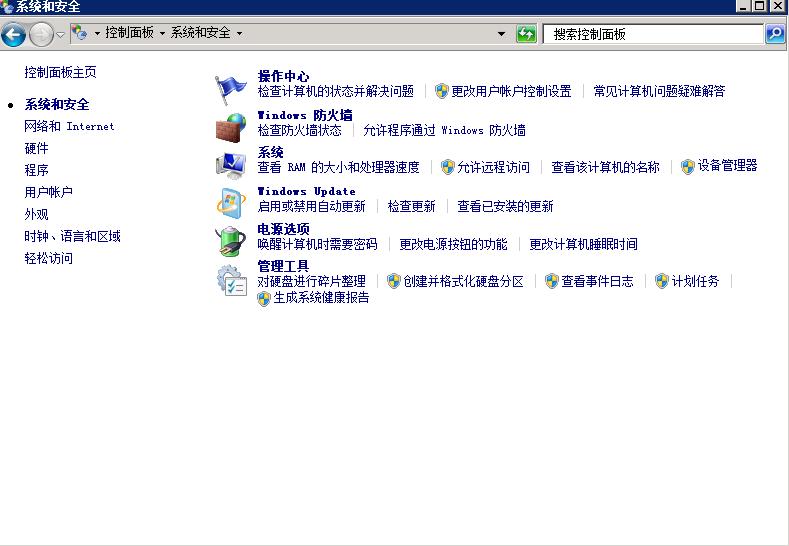
Task: Click shield icon beside 允许远程访问
Action: coord(447,167)
